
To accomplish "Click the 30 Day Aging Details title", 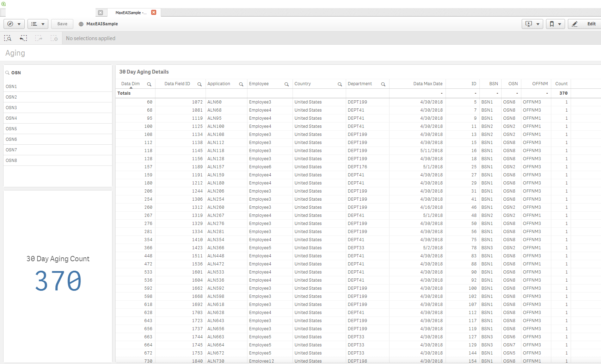I will pyautogui.click(x=144, y=72).
